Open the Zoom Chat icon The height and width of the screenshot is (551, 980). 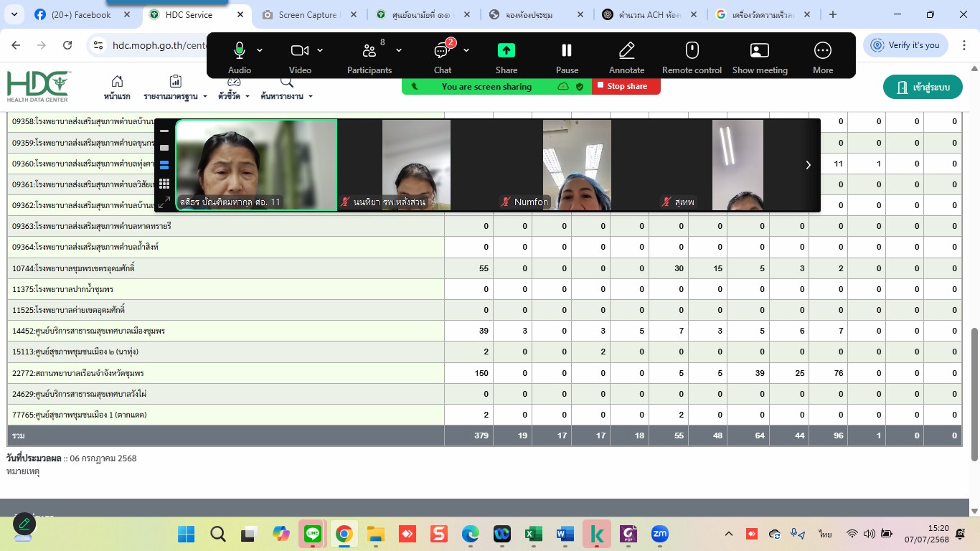[x=442, y=51]
